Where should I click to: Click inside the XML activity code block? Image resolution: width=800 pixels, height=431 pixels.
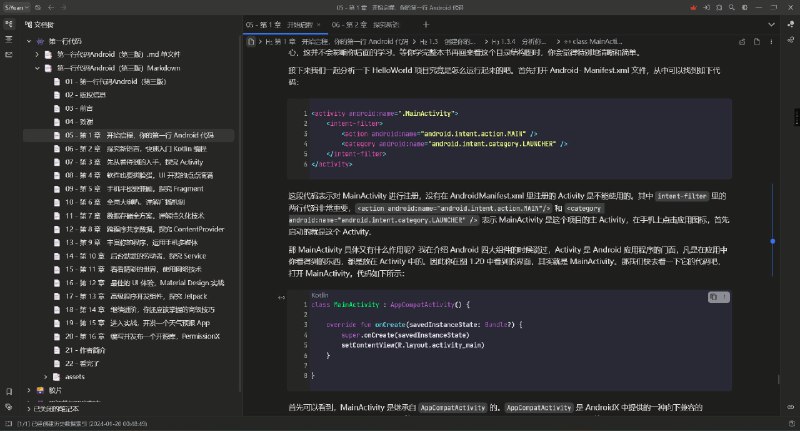(x=509, y=139)
